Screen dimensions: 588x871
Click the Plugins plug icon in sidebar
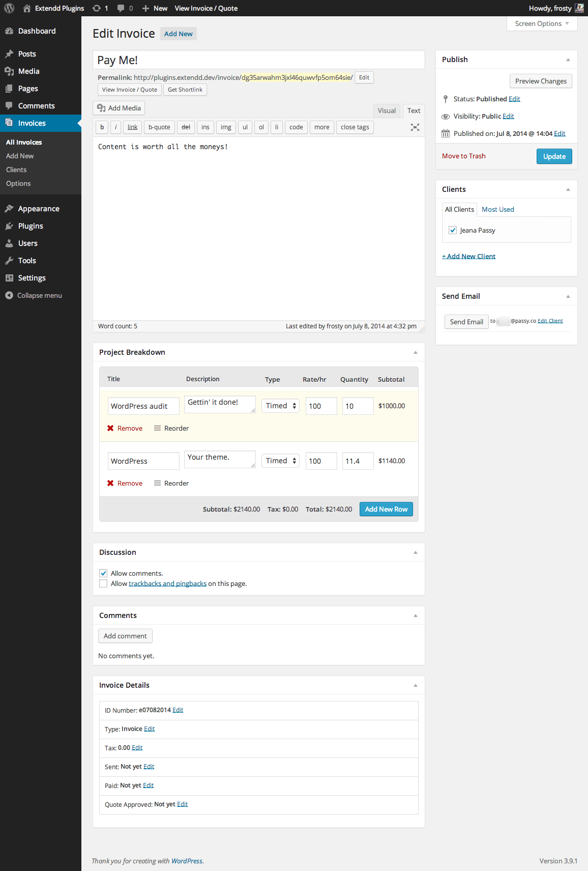9,226
